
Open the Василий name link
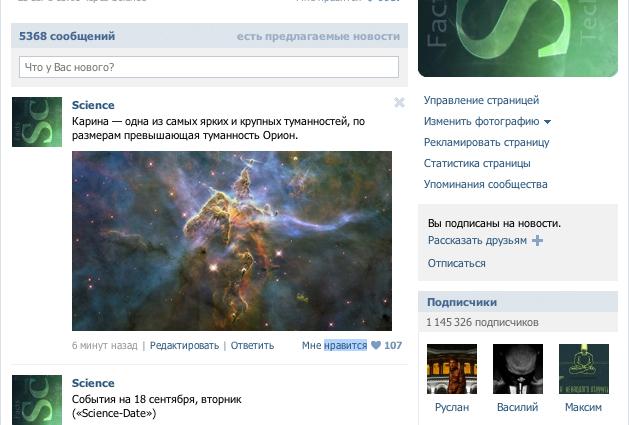517,407
